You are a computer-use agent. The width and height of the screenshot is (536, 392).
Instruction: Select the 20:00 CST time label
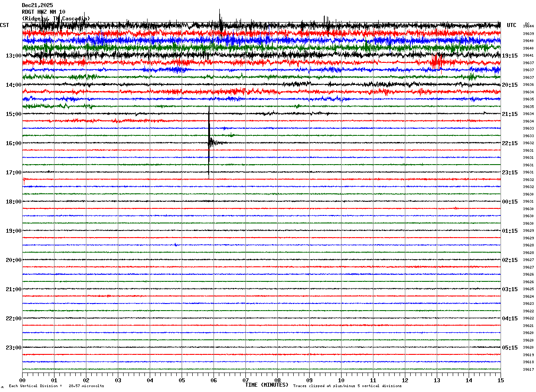pyautogui.click(x=13, y=260)
